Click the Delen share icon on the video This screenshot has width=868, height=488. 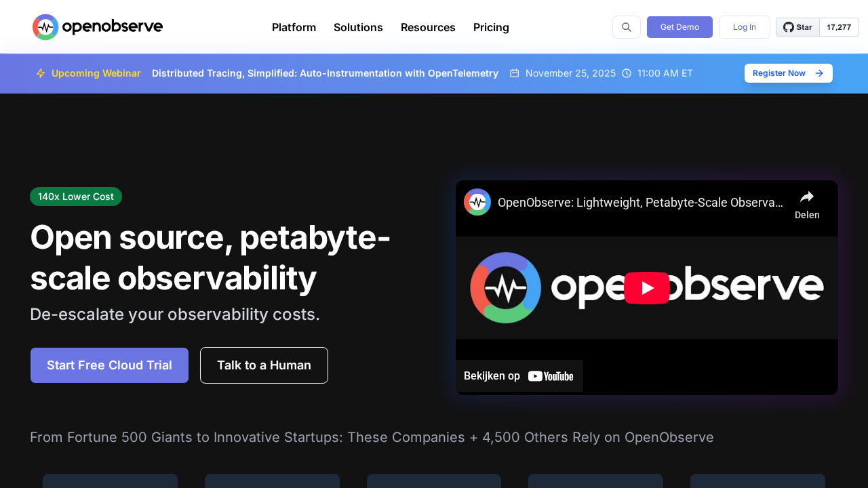806,197
